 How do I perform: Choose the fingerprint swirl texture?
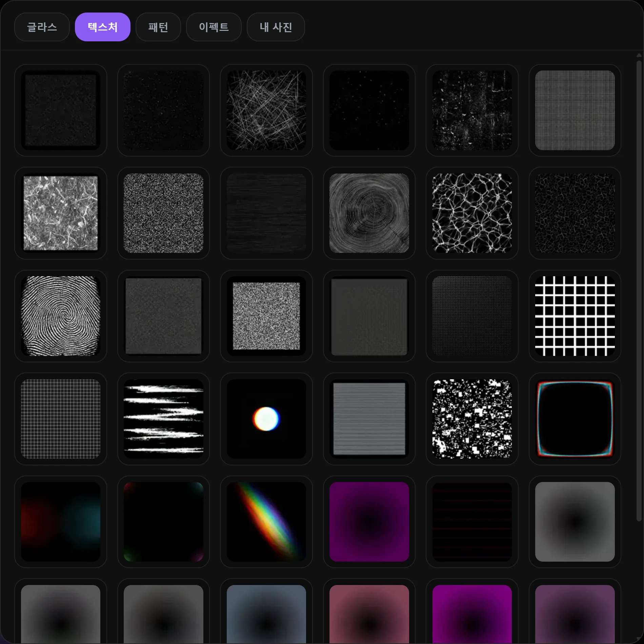click(61, 316)
